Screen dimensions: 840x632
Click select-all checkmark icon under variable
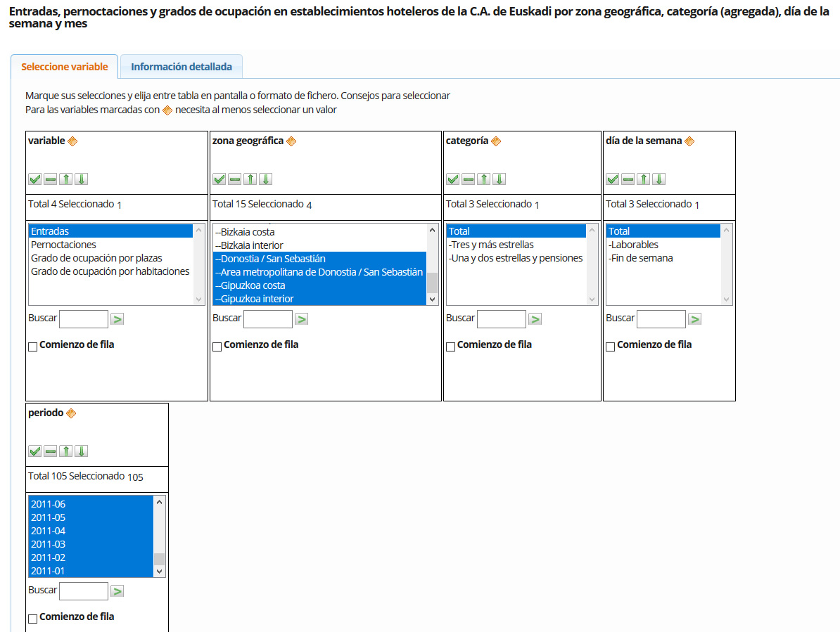34,179
